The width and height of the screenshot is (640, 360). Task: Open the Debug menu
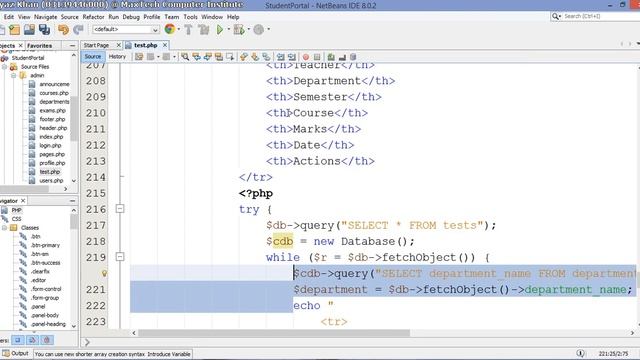click(131, 17)
